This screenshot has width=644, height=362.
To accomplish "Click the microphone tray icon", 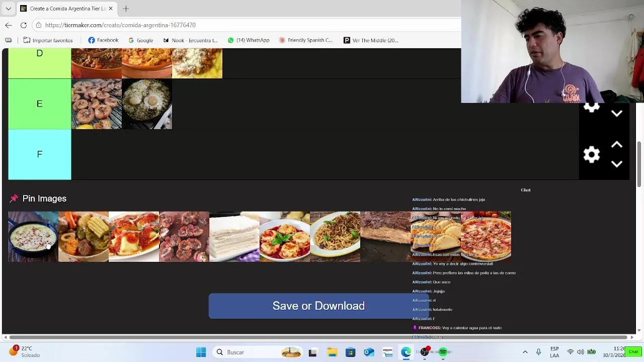I will pos(538,352).
